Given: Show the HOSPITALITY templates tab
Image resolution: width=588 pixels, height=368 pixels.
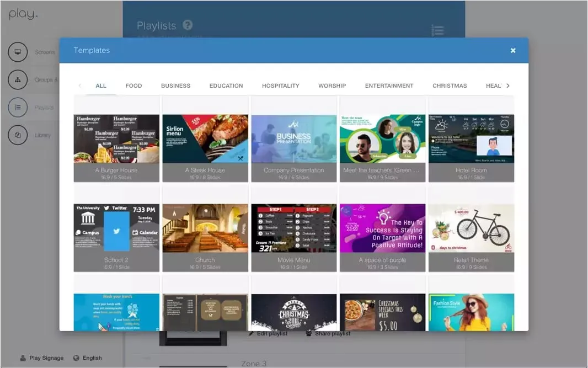Looking at the screenshot, I should tap(281, 86).
